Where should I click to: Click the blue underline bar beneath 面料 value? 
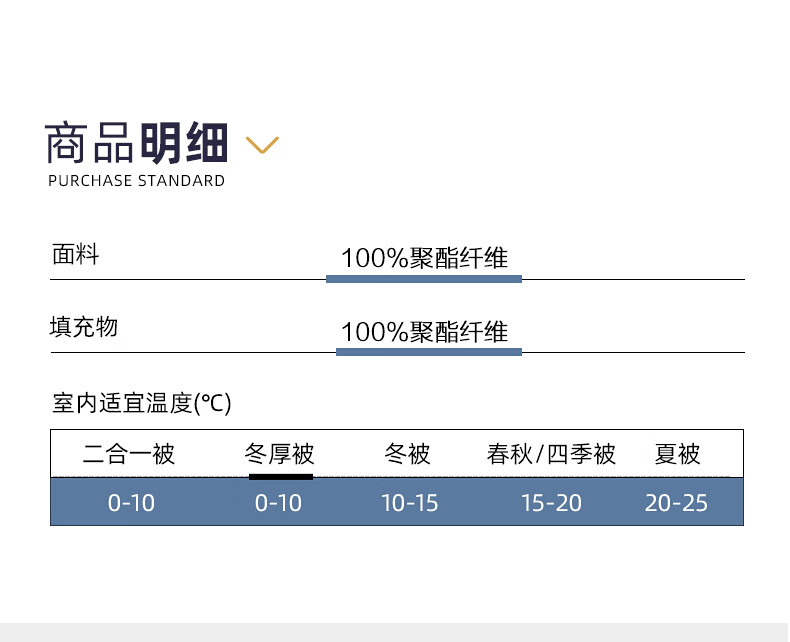(x=424, y=279)
